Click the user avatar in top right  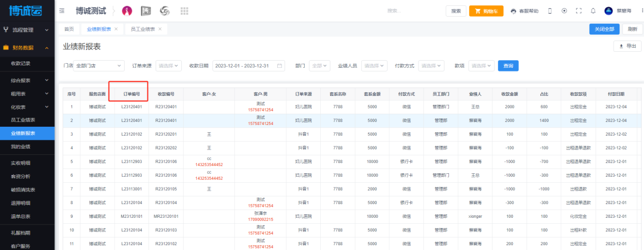(x=609, y=11)
